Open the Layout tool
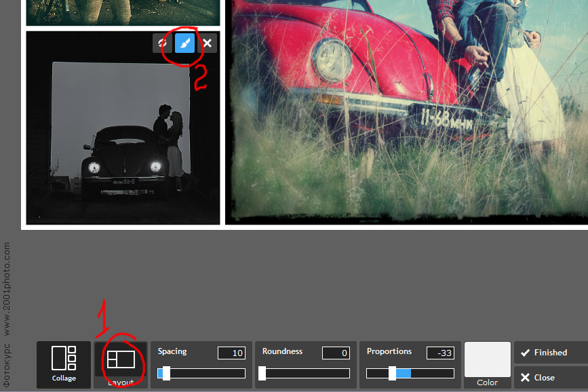 (121, 365)
